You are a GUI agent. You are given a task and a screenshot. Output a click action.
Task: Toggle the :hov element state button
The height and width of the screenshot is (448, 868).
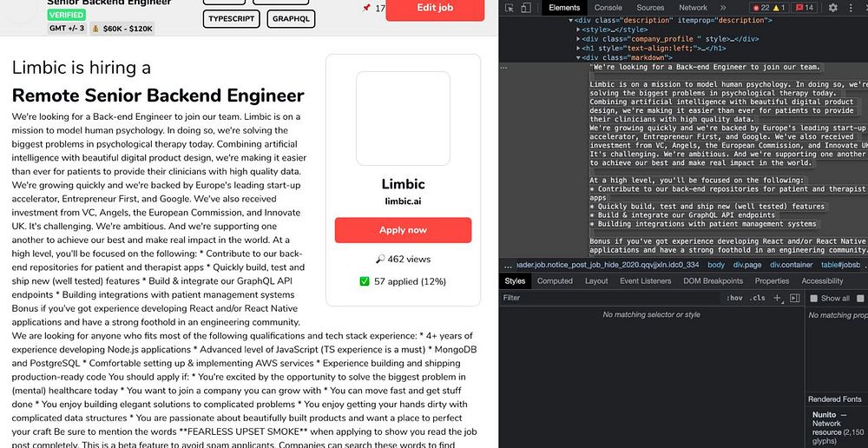pyautogui.click(x=734, y=298)
